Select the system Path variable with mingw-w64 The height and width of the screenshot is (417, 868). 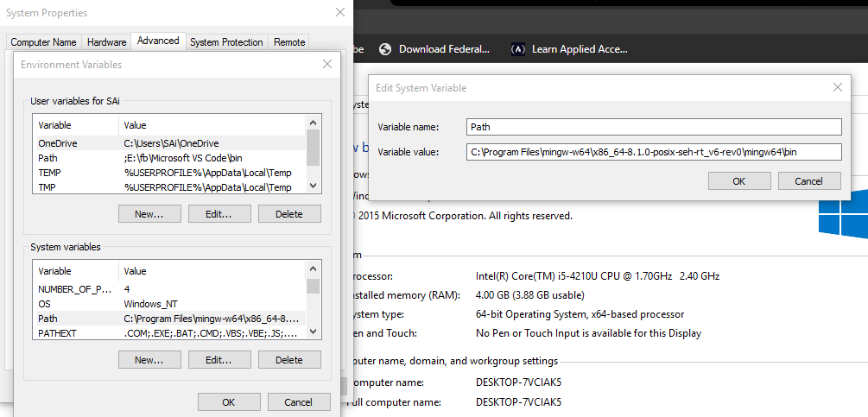coord(170,319)
